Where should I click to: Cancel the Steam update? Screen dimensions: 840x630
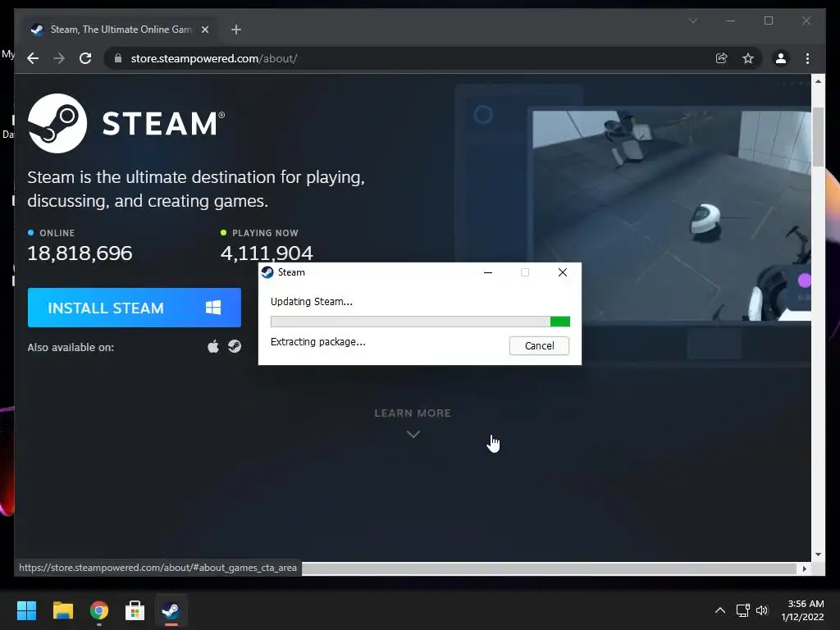pos(539,345)
